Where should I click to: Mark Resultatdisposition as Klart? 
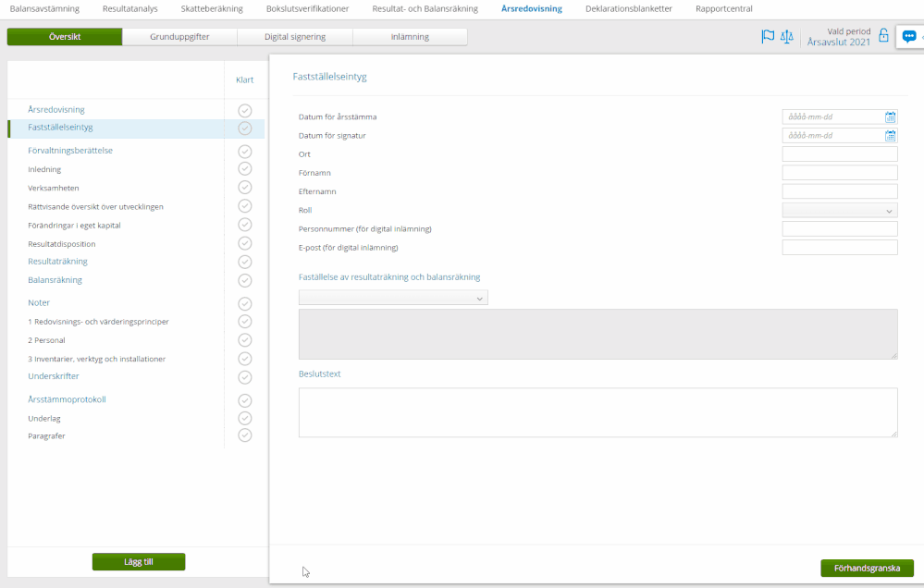pyautogui.click(x=245, y=243)
